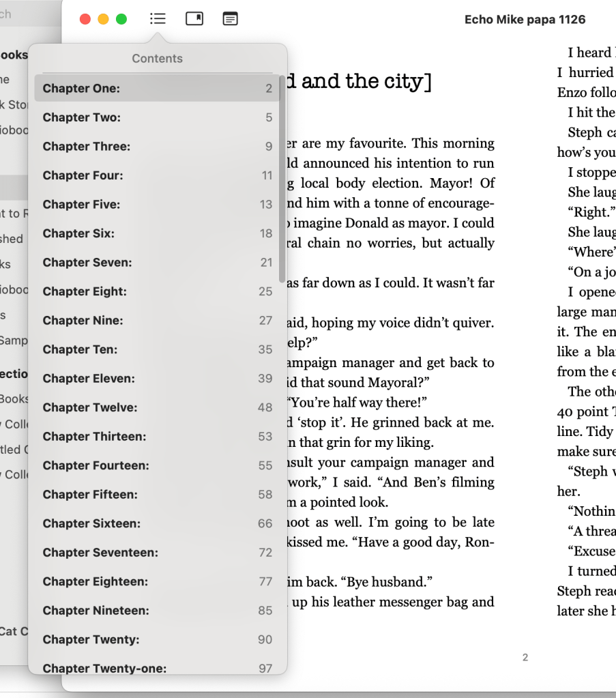
Task: Click the book title Echo Mike papa 1126
Action: pos(525,20)
